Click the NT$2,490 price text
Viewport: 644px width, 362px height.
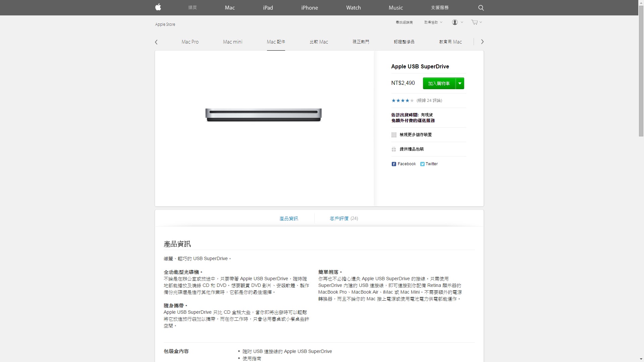(x=403, y=83)
